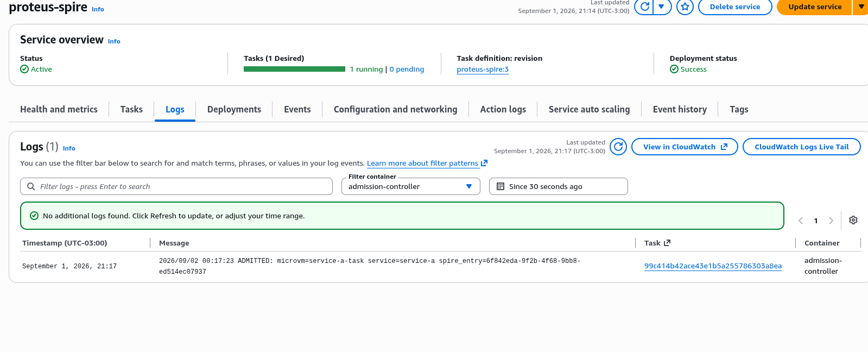Refresh the logs with circular refresh icon
Viewport: 868px width, 352px height.
click(618, 147)
